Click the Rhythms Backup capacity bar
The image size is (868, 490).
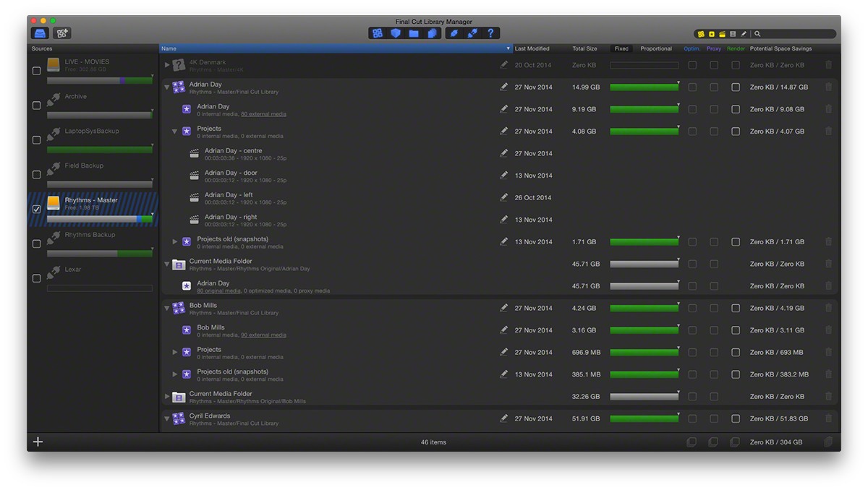(100, 254)
